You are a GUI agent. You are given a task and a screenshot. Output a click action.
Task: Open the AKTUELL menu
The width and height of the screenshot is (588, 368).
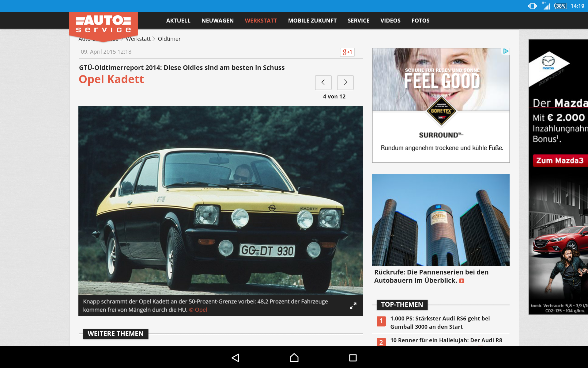coord(178,21)
